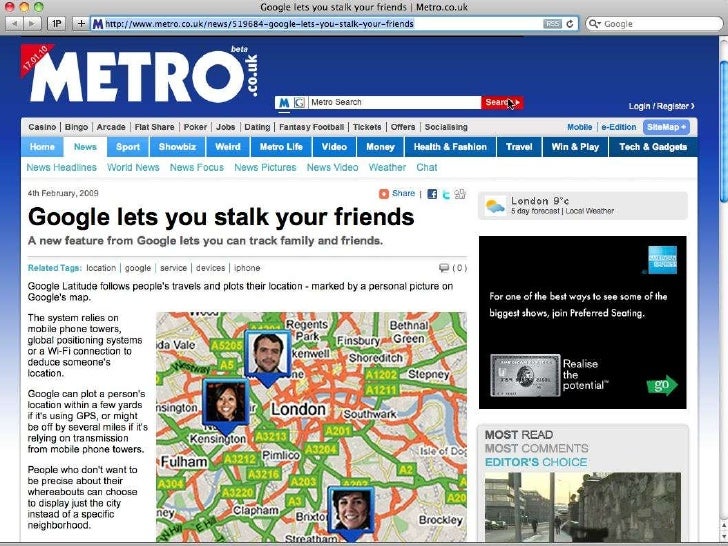Open the comments bubble icon
Image resolution: width=728 pixels, height=546 pixels.
444,268
